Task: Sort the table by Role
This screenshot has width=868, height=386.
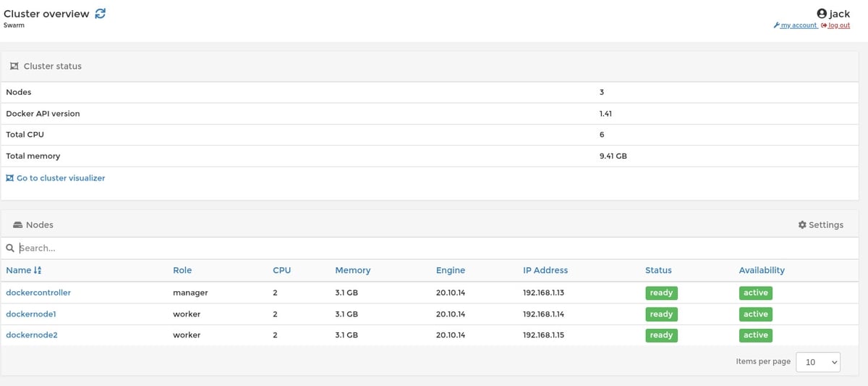Action: (182, 270)
